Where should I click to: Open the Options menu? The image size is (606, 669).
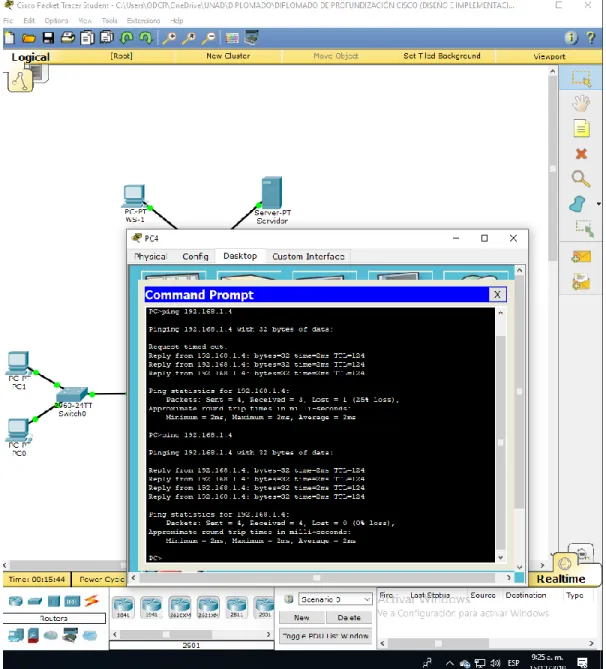[x=56, y=20]
